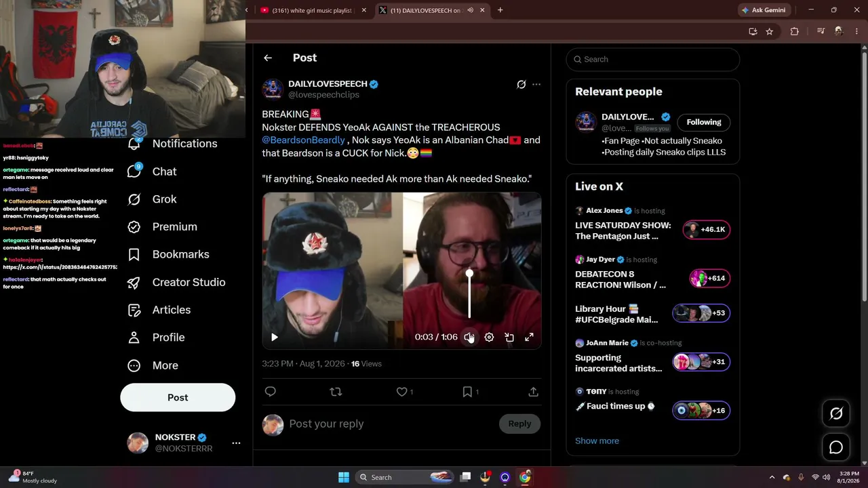Click the @BeardsonBeardly mention link
The image size is (868, 488).
[x=303, y=140]
